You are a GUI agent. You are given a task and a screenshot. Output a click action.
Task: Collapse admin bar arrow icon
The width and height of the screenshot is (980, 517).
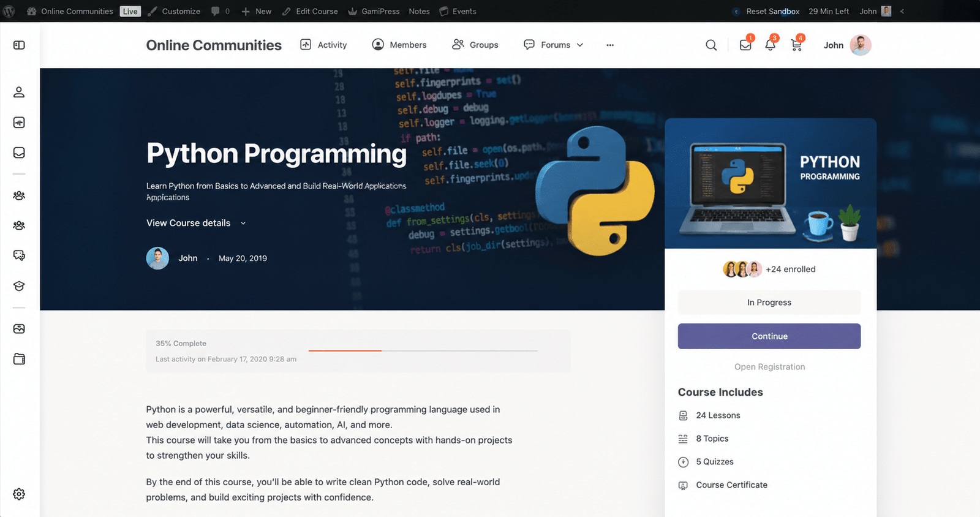coord(902,11)
